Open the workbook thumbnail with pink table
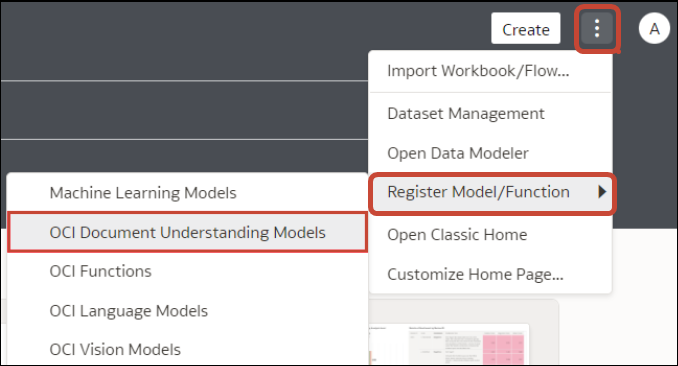 pos(448,344)
